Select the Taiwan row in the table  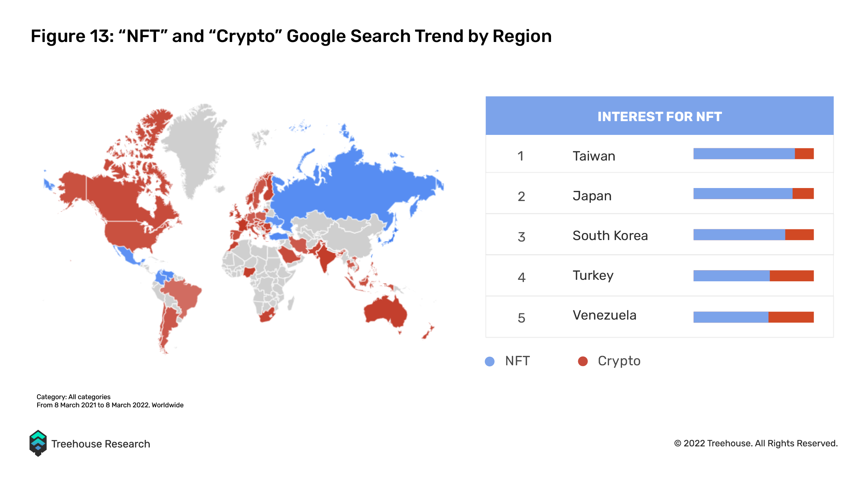660,154
